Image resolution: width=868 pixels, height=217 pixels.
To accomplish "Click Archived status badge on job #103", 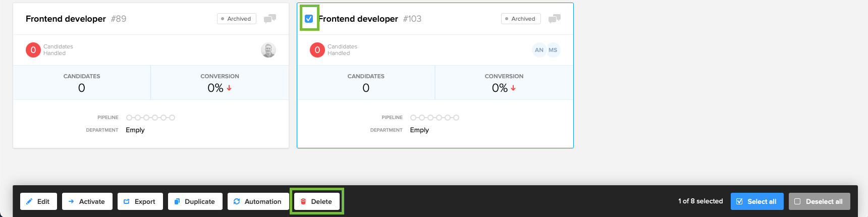I will coord(521,19).
